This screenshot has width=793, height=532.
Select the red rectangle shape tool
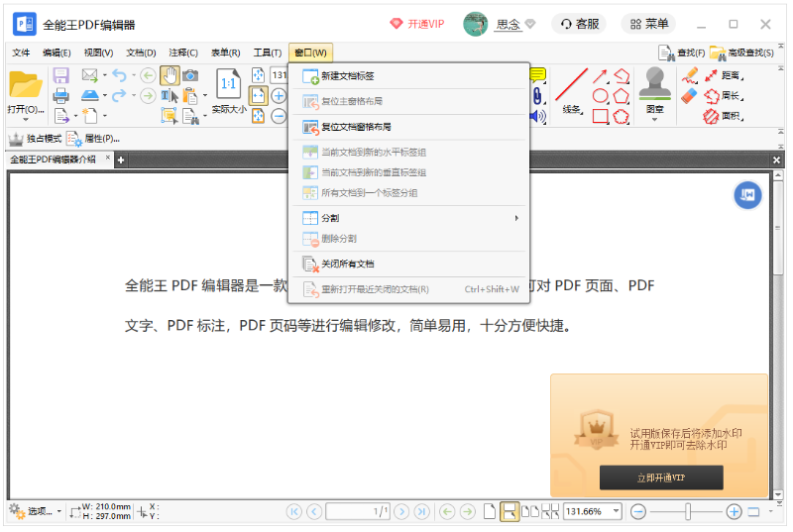600,116
